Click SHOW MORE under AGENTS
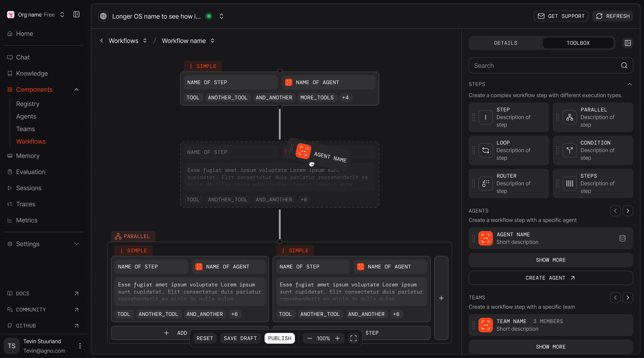Screen dimensions: 644x358 point(551,260)
